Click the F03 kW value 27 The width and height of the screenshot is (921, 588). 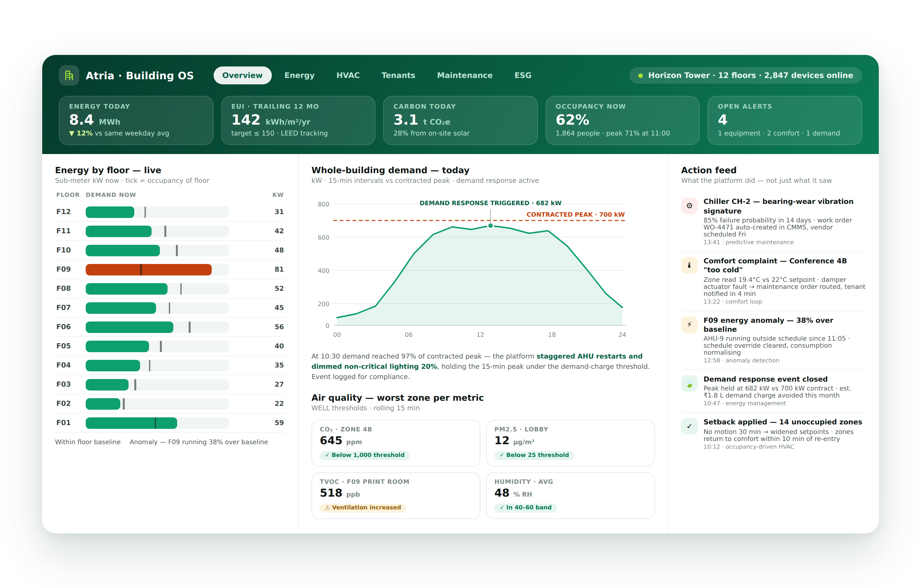click(279, 384)
